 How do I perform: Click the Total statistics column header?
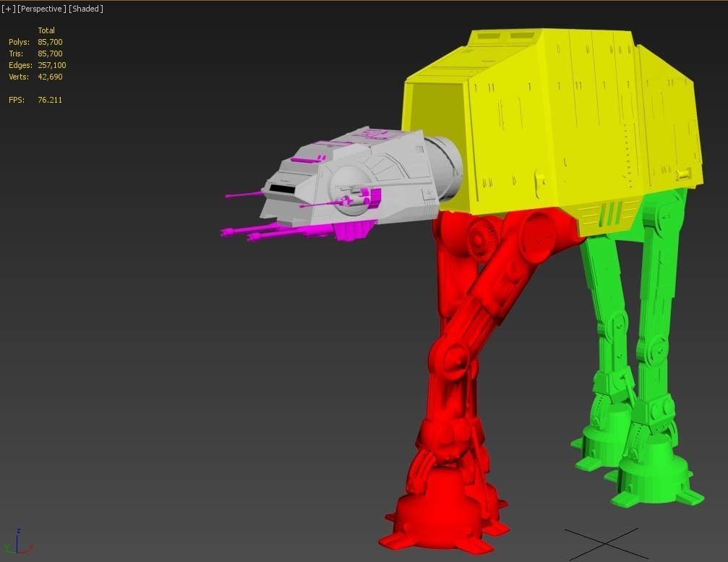point(46,30)
